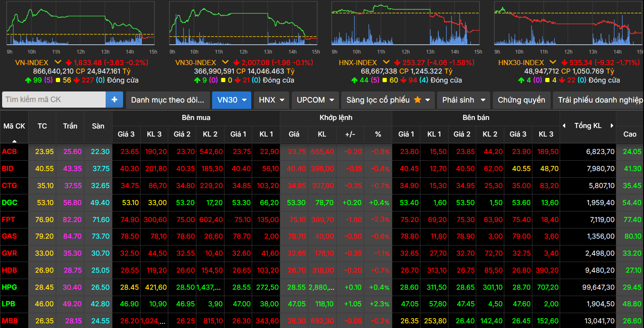Click right arrow beside Tổng KL header
The width and height of the screenshot is (644, 328).
pyautogui.click(x=612, y=126)
